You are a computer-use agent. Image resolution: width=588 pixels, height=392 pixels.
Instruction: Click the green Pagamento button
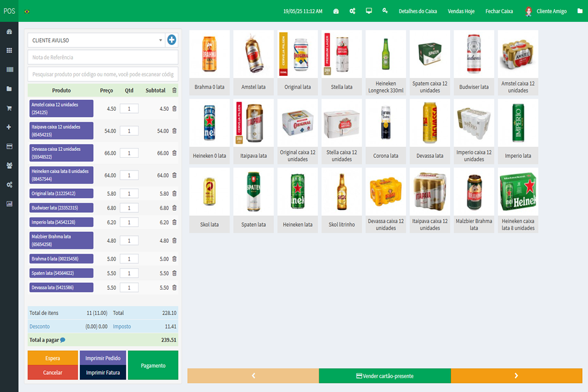click(x=153, y=366)
